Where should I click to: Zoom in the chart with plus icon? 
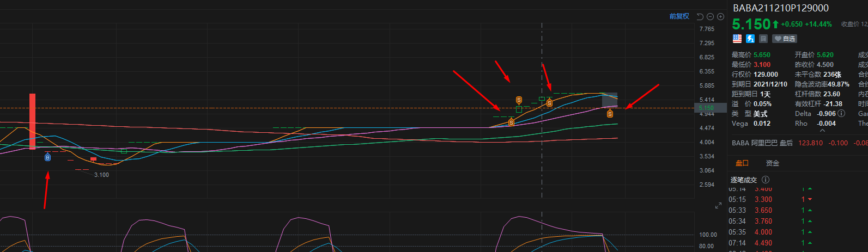pyautogui.click(x=720, y=16)
